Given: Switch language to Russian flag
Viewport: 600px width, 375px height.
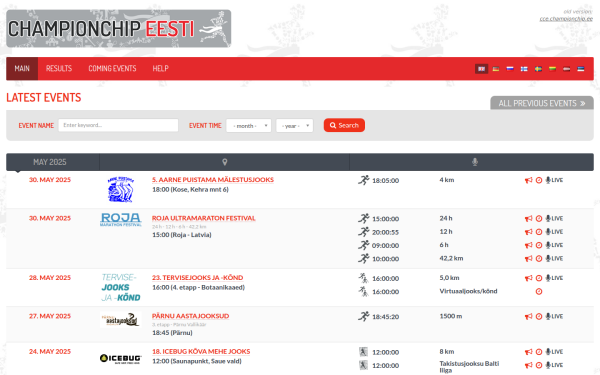Looking at the screenshot, I should click(510, 69).
